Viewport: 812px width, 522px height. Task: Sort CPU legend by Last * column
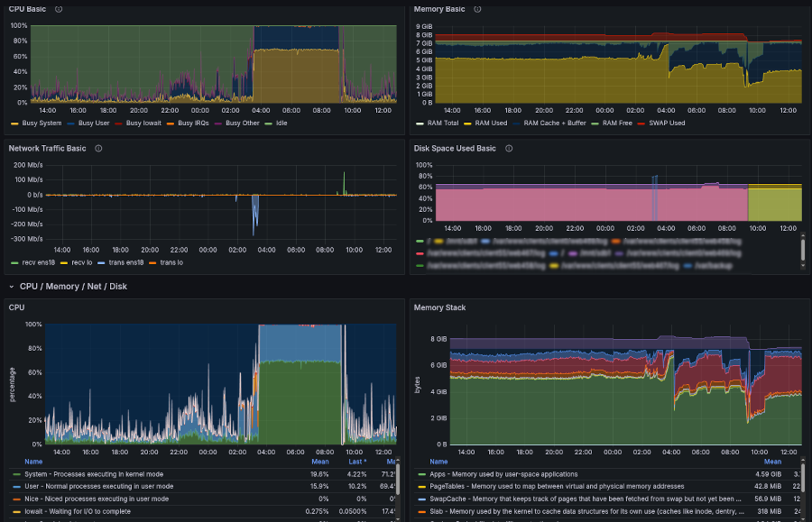coord(357,462)
